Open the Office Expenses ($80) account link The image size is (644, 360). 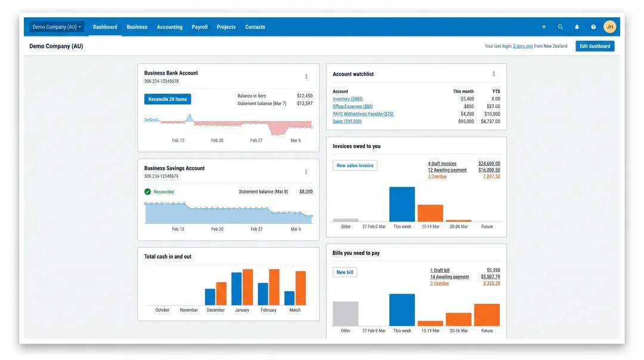[352, 106]
